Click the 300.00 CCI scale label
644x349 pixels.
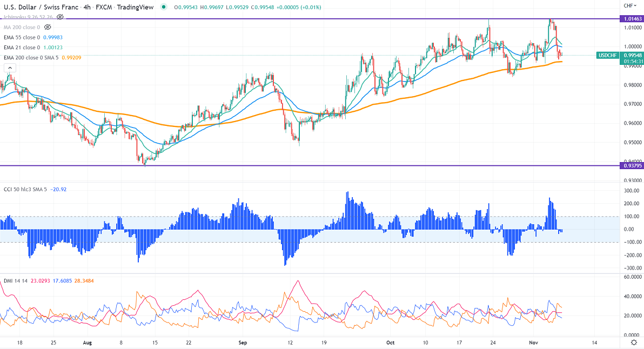click(x=632, y=191)
